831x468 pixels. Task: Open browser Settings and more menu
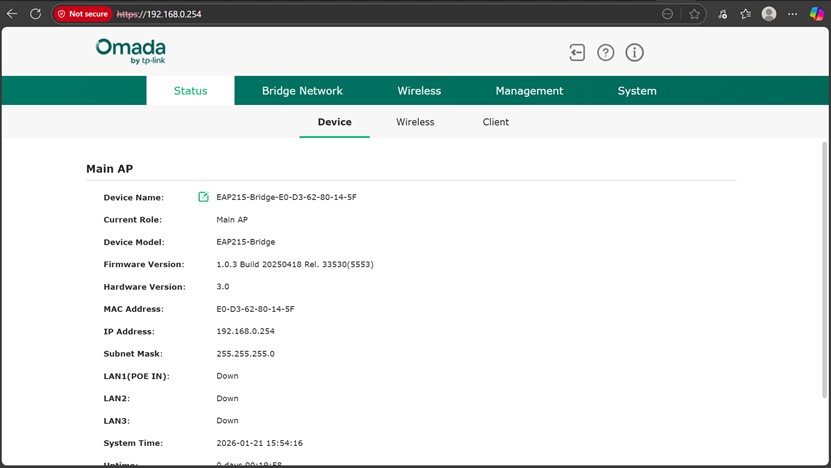pos(793,14)
